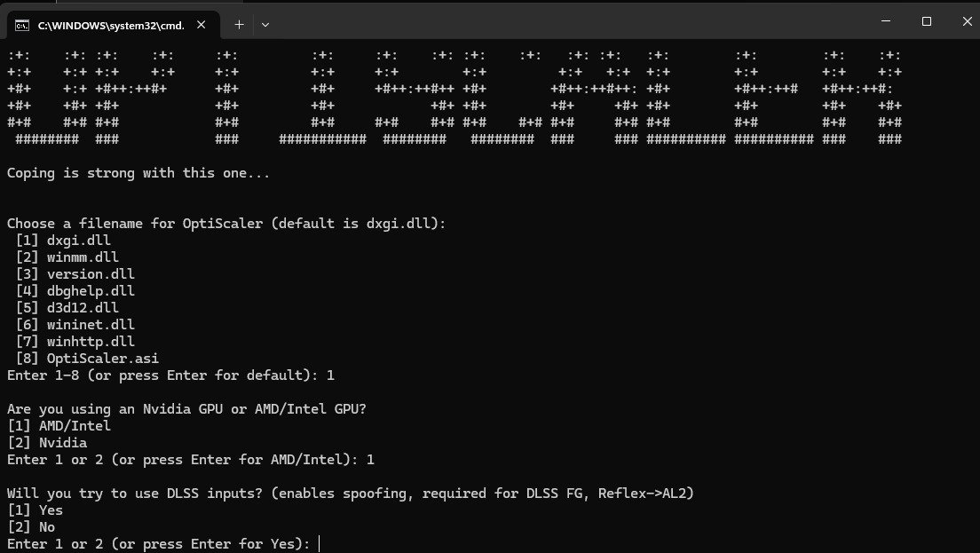
Task: Close the cmd.exe tab
Action: (202, 25)
